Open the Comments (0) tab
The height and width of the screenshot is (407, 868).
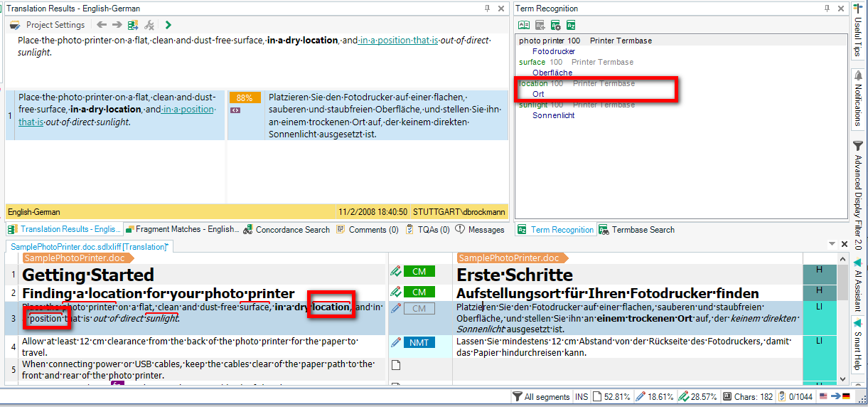tap(367, 229)
